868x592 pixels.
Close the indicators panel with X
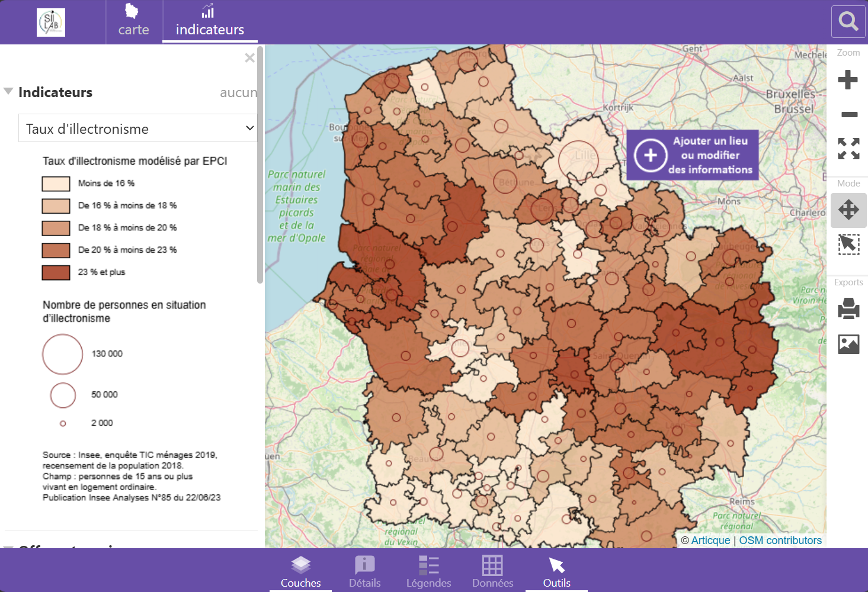pyautogui.click(x=249, y=57)
